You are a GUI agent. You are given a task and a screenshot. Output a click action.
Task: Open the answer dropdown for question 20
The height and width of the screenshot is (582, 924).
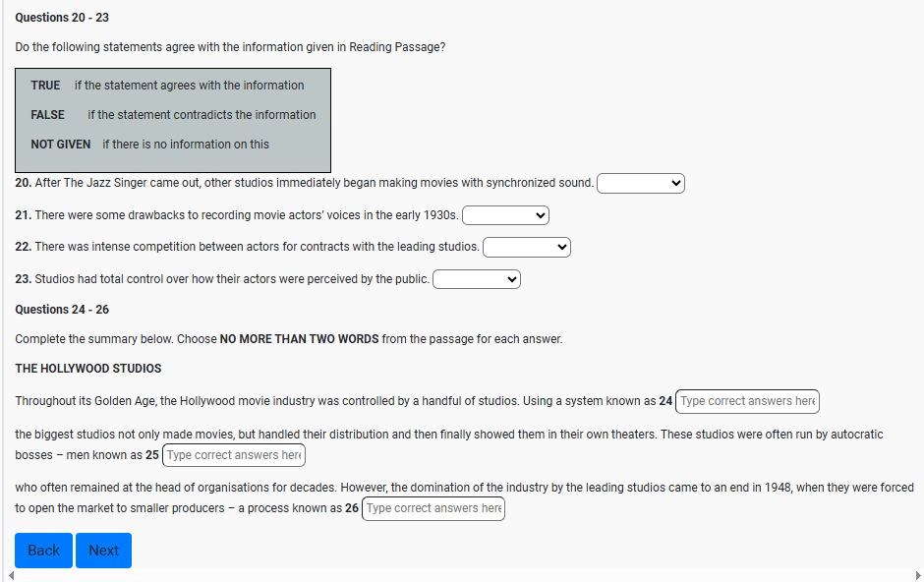coord(640,184)
